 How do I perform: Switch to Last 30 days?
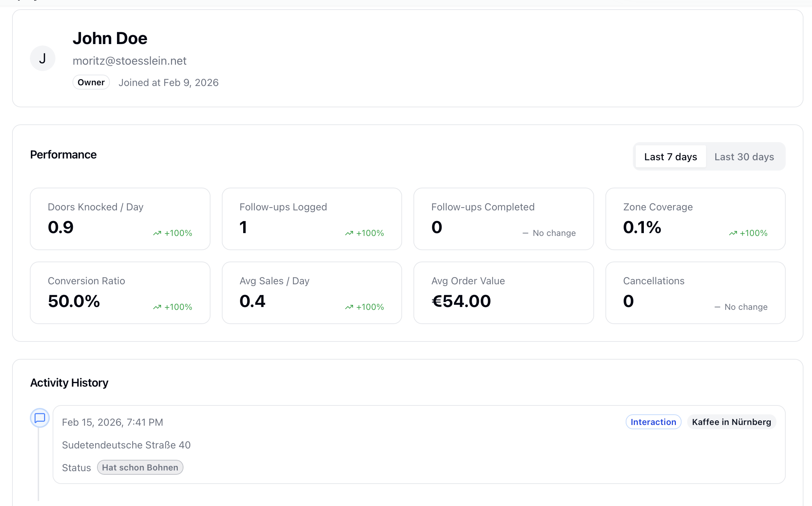(x=744, y=157)
